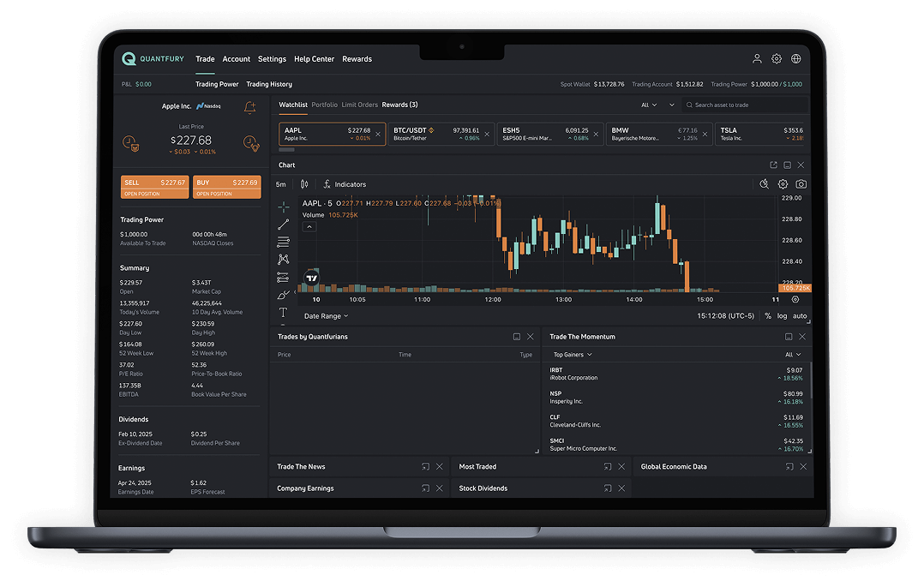Expand the chevron beside the All filter
This screenshot has height=581, width=924.
tap(671, 105)
